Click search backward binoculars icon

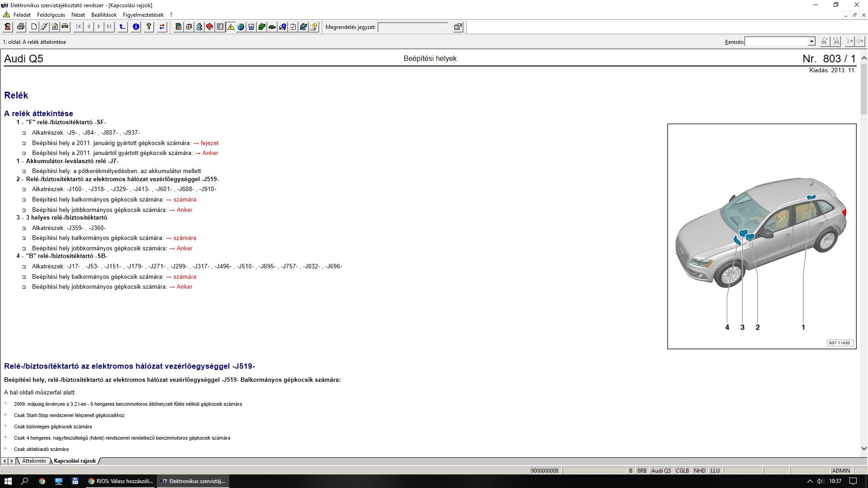tap(836, 42)
